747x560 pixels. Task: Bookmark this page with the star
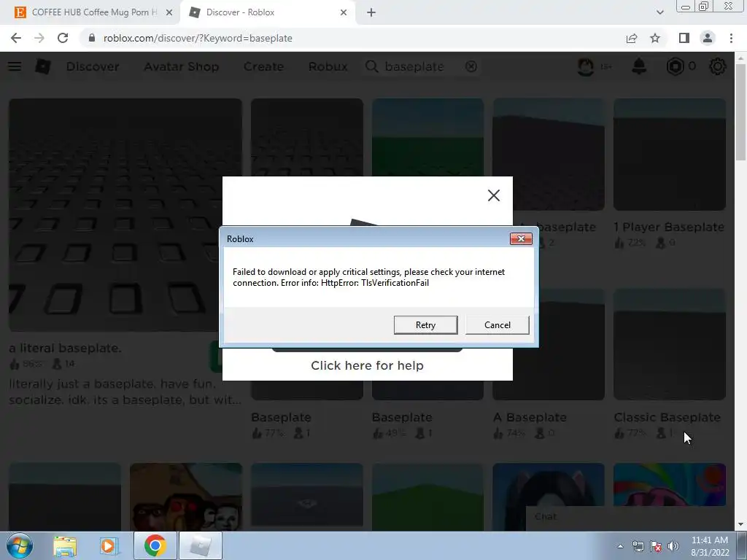pyautogui.click(x=655, y=38)
